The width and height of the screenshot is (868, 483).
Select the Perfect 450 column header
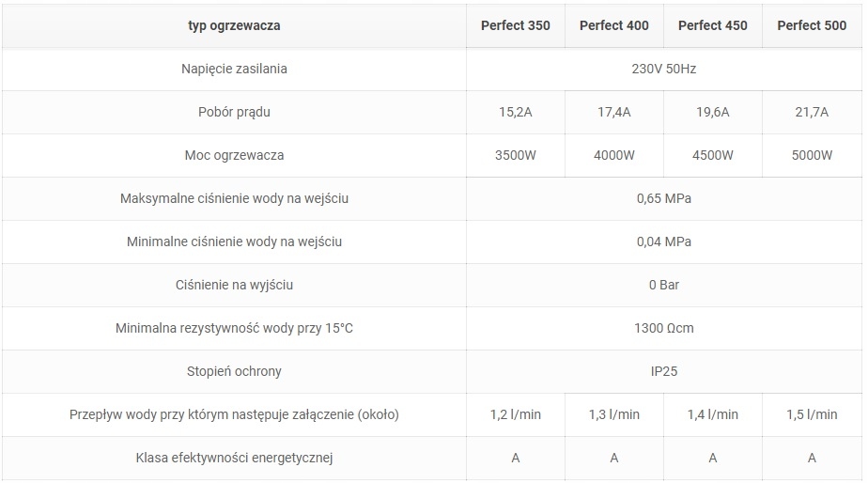click(x=712, y=25)
